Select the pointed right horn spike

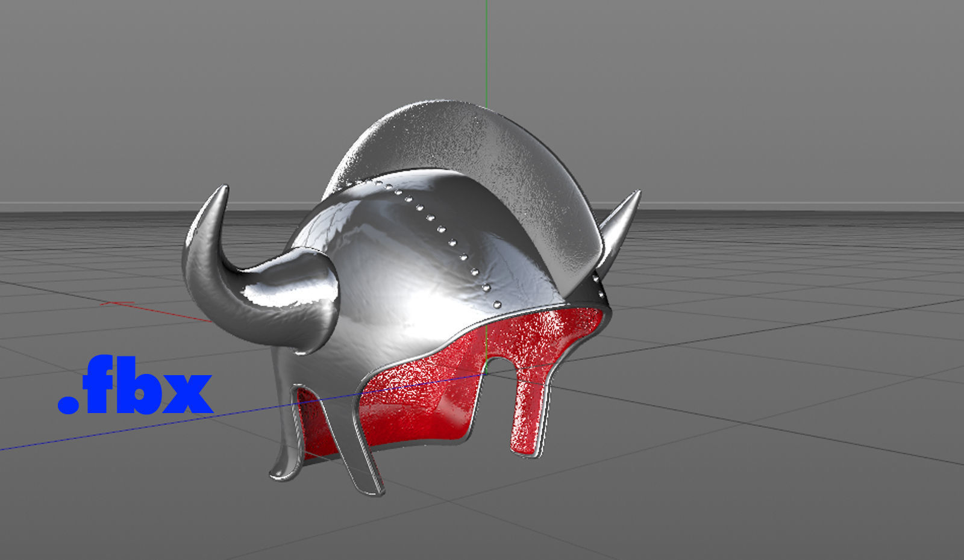[619, 232]
